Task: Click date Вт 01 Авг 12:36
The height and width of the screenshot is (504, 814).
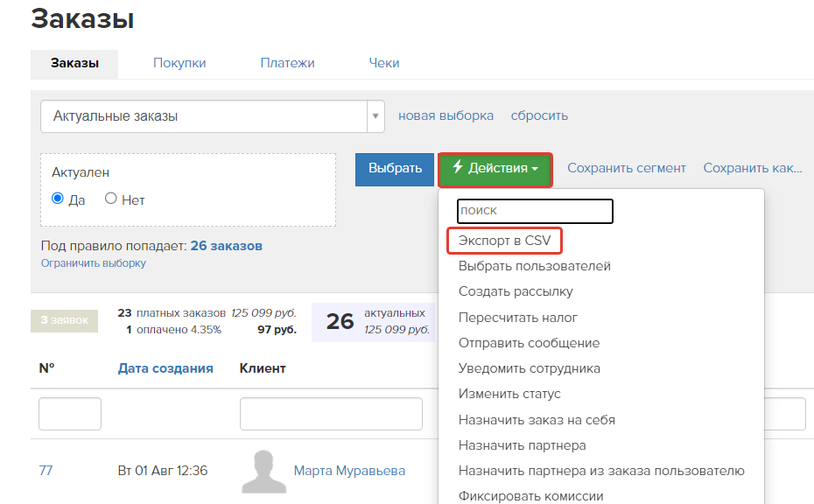Action: coord(163,471)
